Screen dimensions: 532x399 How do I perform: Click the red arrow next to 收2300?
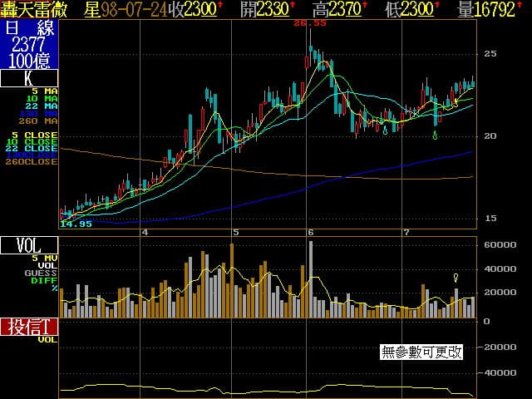(x=219, y=6)
